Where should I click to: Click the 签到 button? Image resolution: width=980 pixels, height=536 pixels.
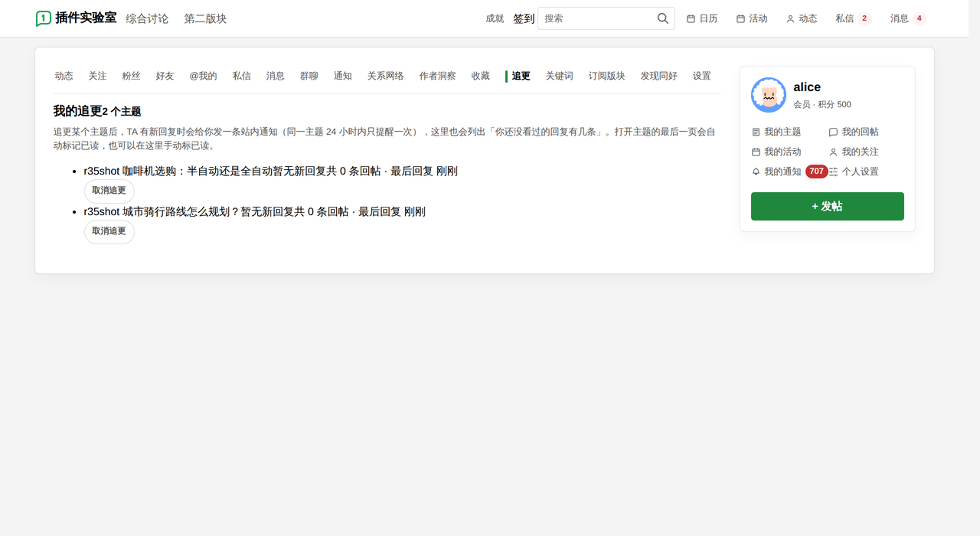click(x=524, y=18)
